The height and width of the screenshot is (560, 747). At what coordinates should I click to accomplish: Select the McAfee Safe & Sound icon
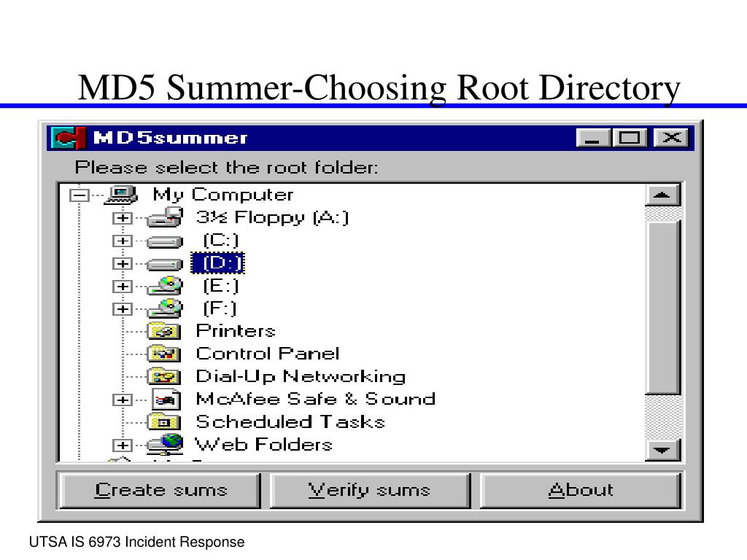click(166, 399)
